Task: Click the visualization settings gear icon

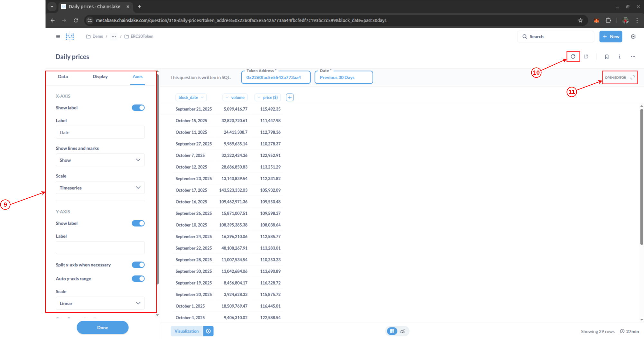Action: tap(209, 331)
